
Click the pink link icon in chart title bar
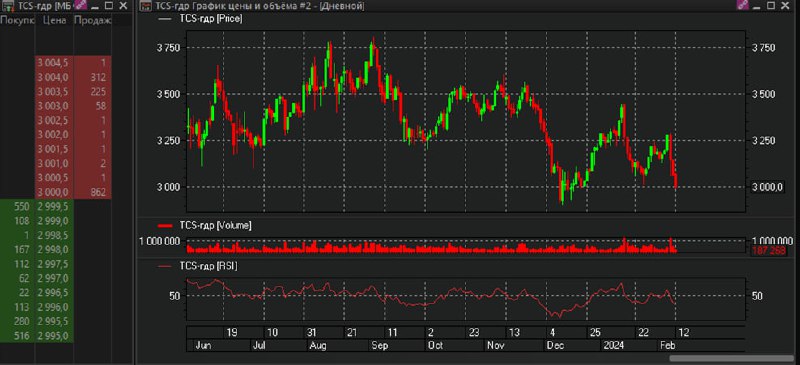point(742,6)
